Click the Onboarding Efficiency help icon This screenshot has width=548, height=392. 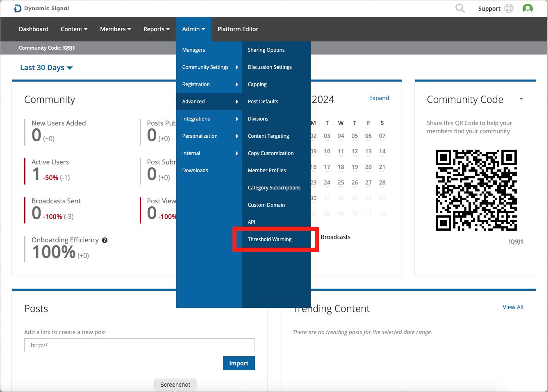(x=105, y=240)
